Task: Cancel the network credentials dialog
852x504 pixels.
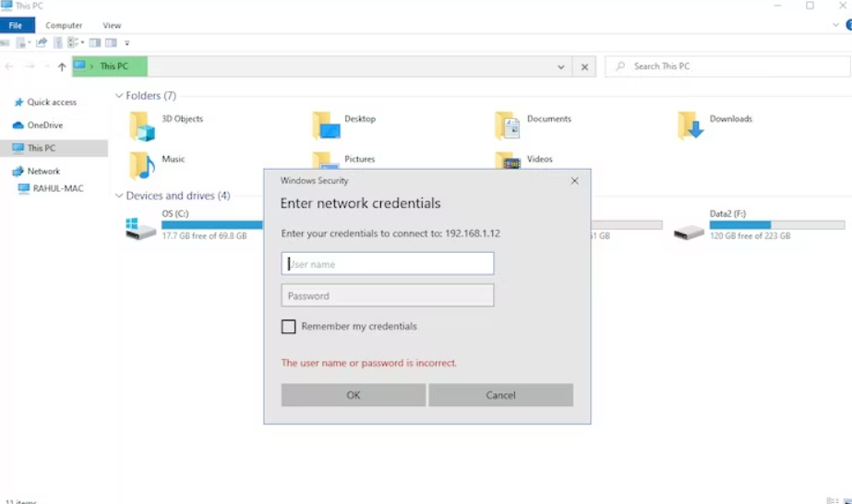Action: 500,395
